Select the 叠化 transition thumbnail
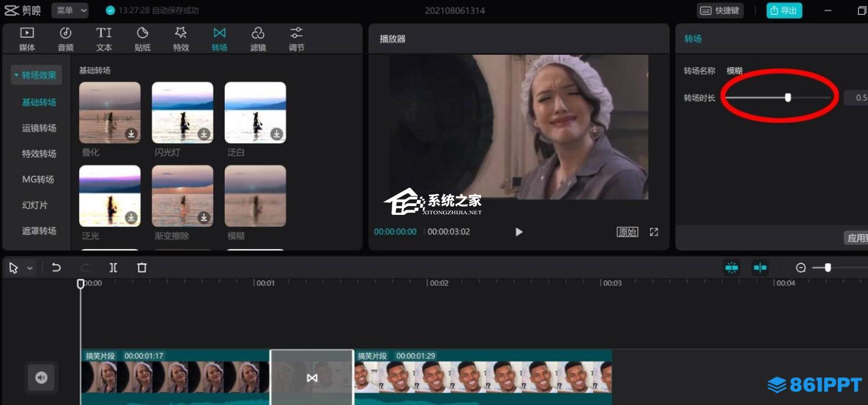Image resolution: width=868 pixels, height=405 pixels. 110,113
